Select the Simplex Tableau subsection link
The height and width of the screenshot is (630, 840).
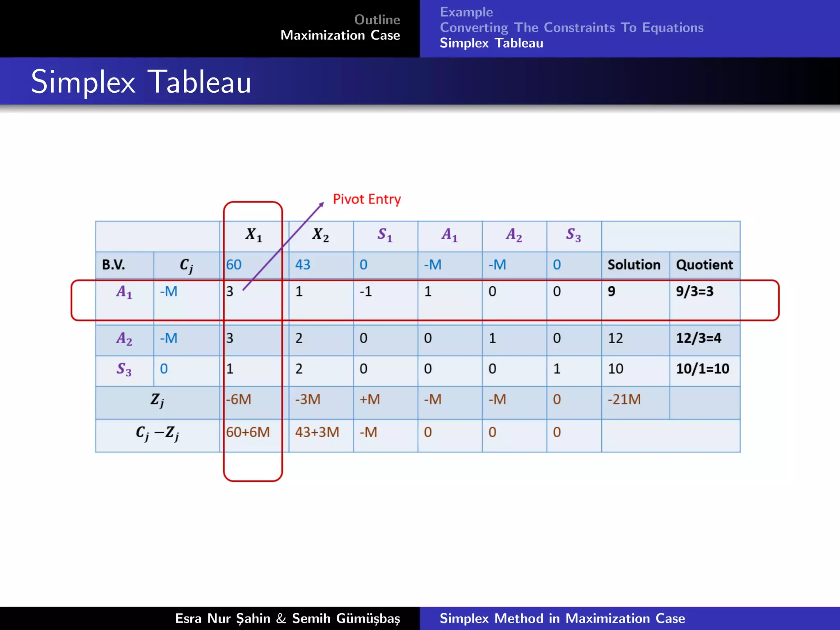pos(491,43)
